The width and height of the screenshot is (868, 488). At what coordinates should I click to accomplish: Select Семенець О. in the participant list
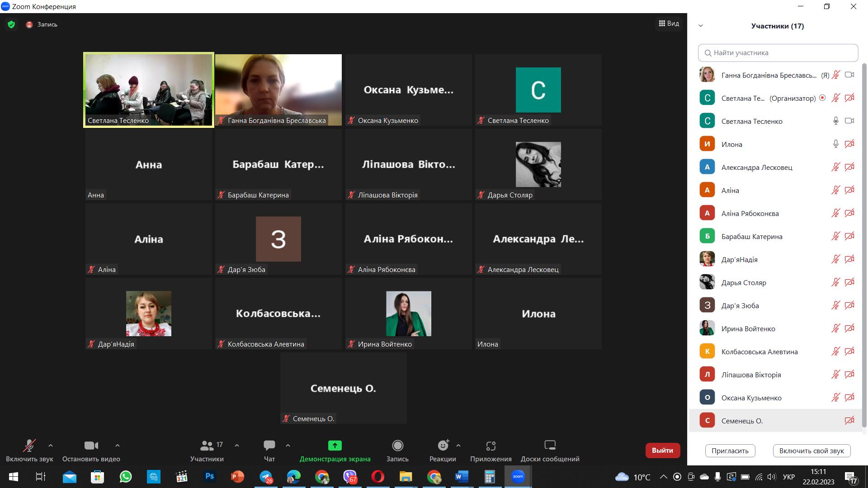tap(742, 421)
